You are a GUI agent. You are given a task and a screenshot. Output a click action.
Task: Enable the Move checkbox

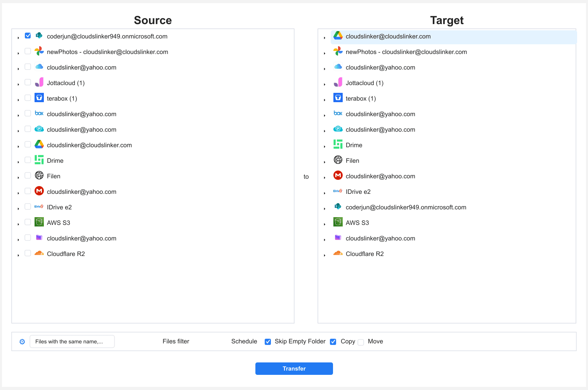click(361, 342)
